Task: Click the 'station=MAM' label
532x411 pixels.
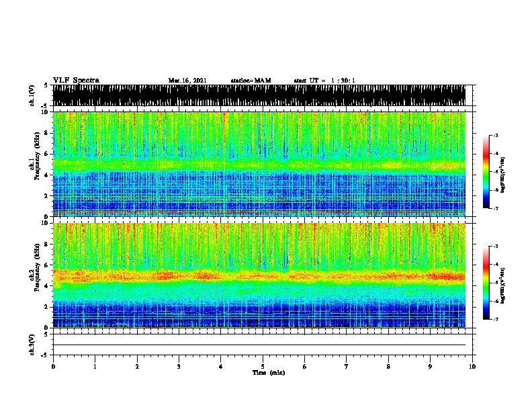Action: tap(251, 81)
